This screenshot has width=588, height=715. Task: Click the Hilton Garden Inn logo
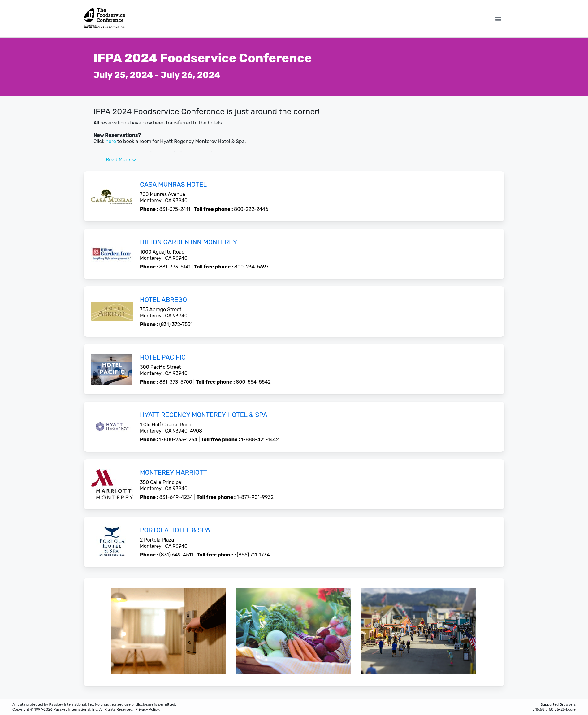pos(111,254)
